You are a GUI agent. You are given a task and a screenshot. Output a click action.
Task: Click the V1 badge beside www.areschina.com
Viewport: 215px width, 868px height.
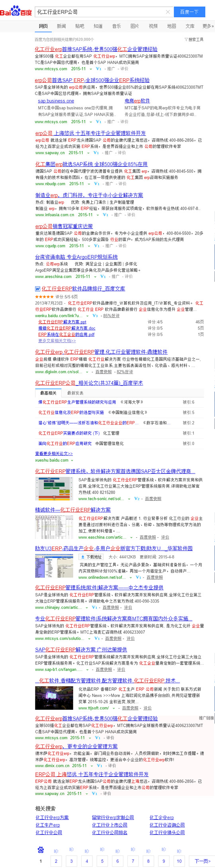coord(103,276)
